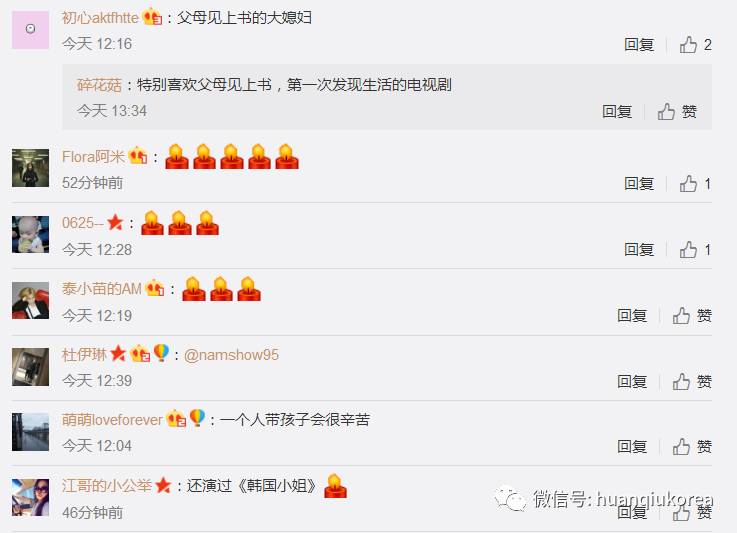Screen dimensions: 737x533
Task: Open 江哥的小公举's user profile link
Action: tap(107, 486)
